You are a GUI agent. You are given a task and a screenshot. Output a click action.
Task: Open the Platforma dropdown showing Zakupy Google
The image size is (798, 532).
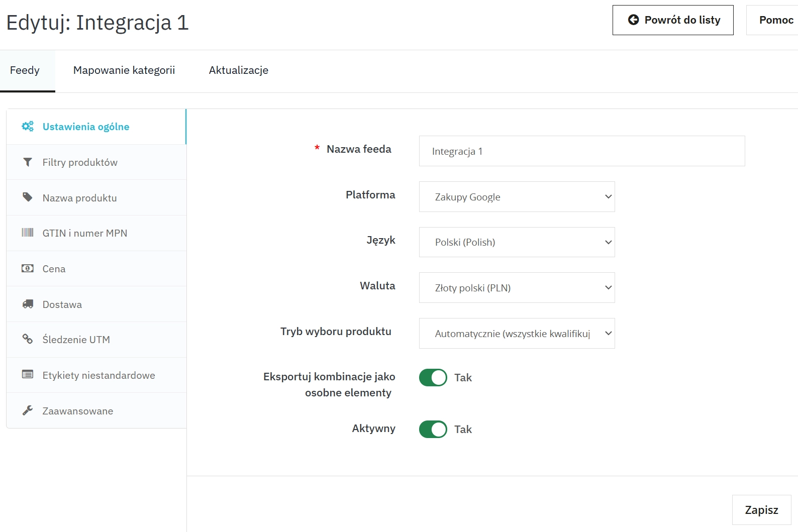click(x=517, y=197)
